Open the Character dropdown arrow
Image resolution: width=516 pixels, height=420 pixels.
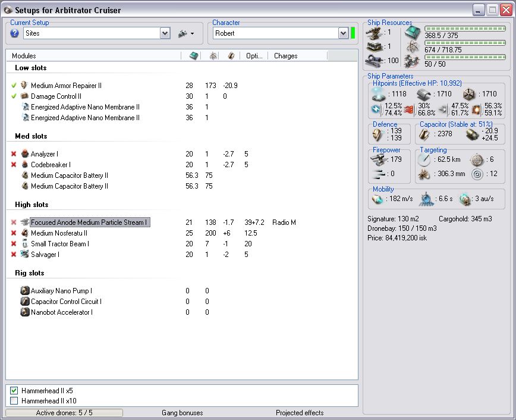(x=343, y=33)
